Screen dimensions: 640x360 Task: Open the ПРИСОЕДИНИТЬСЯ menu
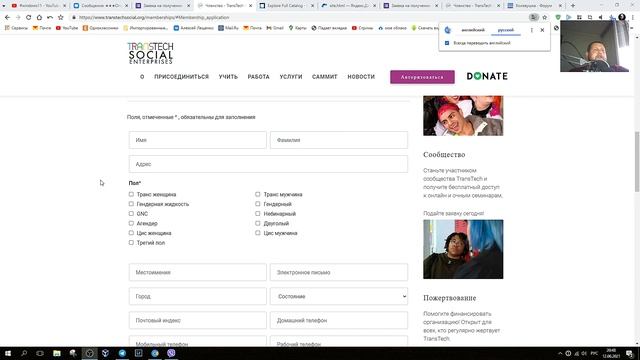coord(181,77)
